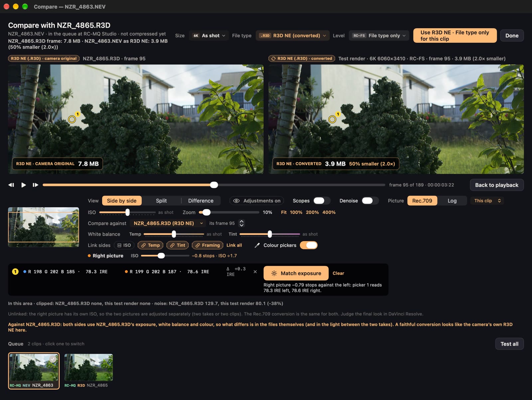This screenshot has height=400, width=532.
Task: Click picker marker 1 on right picture
Action: 332,119
